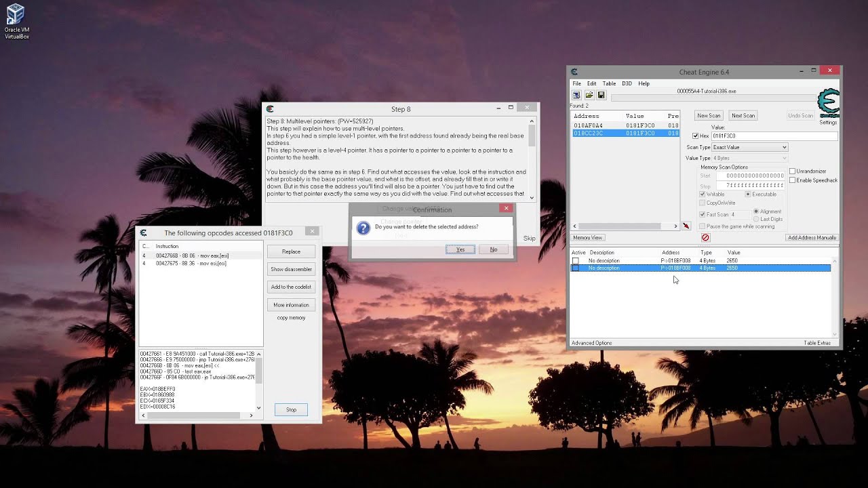Activate the first No description entry checkbox
The width and height of the screenshot is (868, 488).
point(576,261)
